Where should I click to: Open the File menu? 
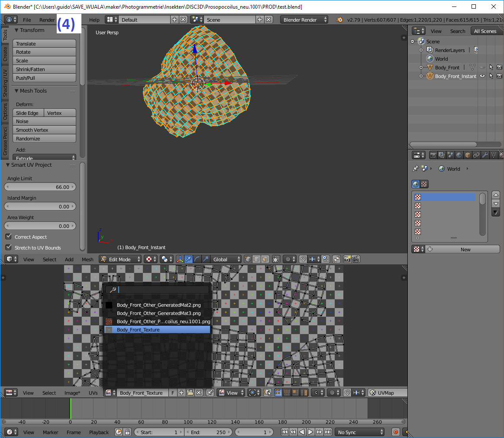coord(27,20)
